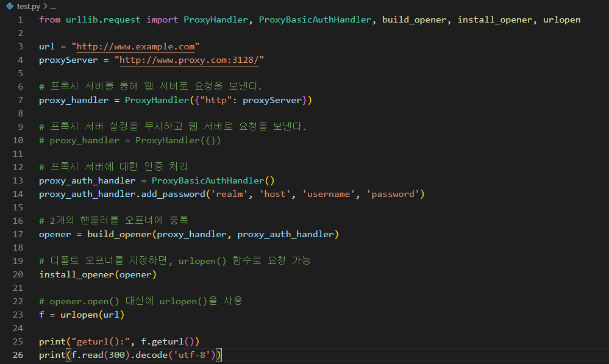Open test.py breadcrumb item

(x=29, y=7)
